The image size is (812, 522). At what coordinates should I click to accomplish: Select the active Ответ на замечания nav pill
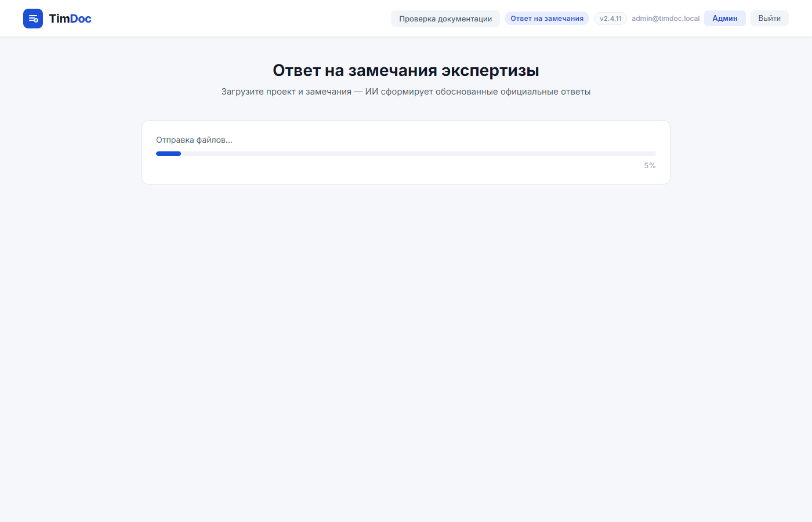pos(547,18)
